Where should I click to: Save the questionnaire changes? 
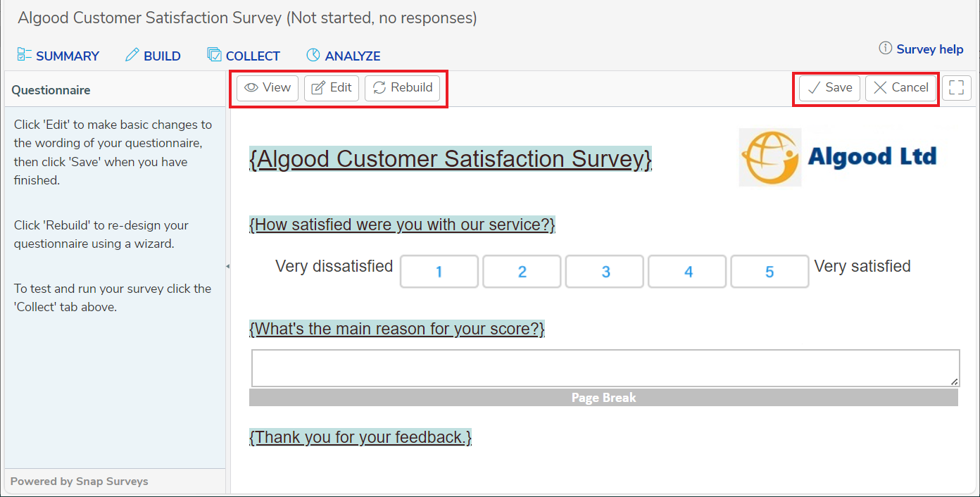pos(829,88)
